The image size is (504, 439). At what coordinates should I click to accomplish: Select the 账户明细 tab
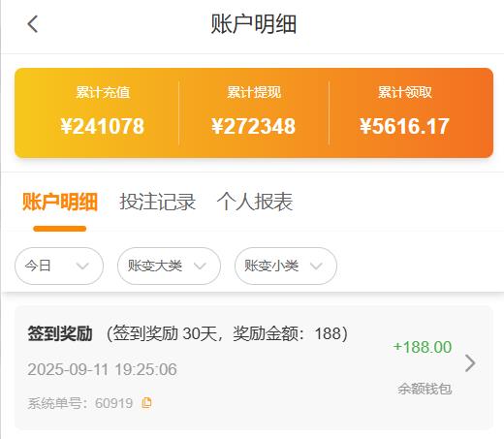(60, 202)
